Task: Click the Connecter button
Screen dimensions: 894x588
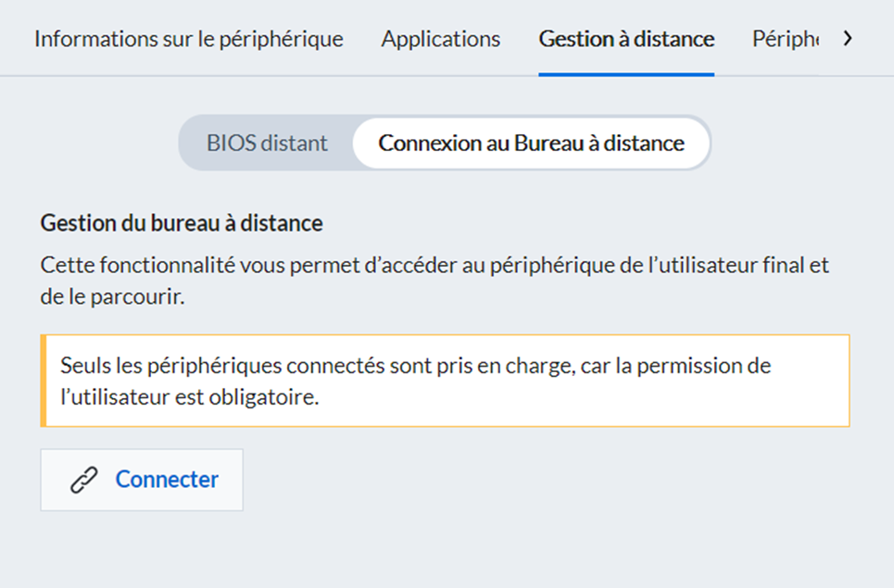Action: point(142,480)
